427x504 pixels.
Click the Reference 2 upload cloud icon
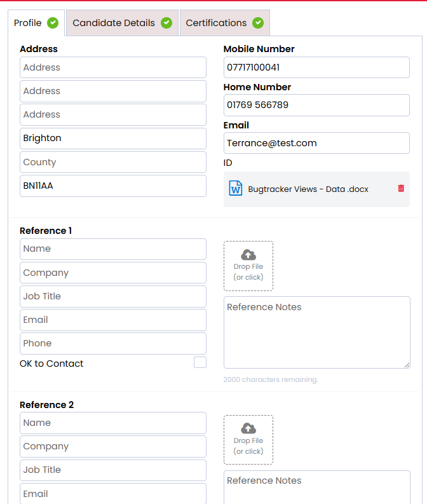click(x=248, y=429)
